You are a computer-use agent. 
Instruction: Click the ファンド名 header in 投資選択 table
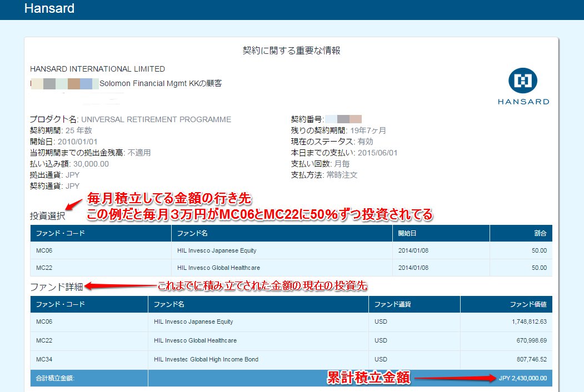192,233
